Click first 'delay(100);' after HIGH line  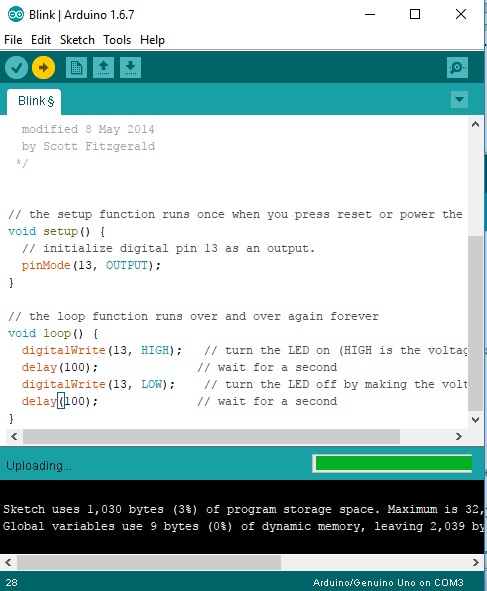(x=60, y=367)
